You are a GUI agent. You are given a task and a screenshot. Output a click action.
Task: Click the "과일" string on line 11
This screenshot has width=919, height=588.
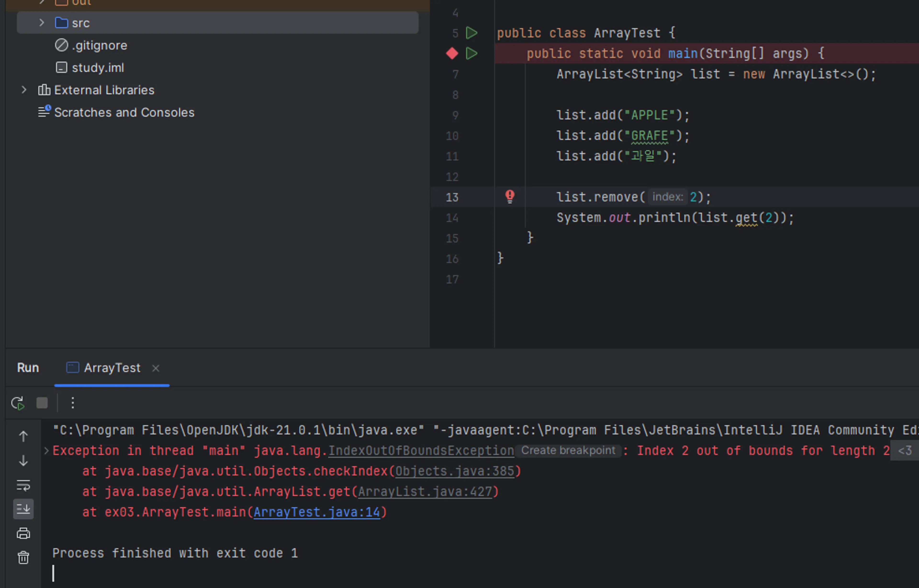[x=643, y=156]
